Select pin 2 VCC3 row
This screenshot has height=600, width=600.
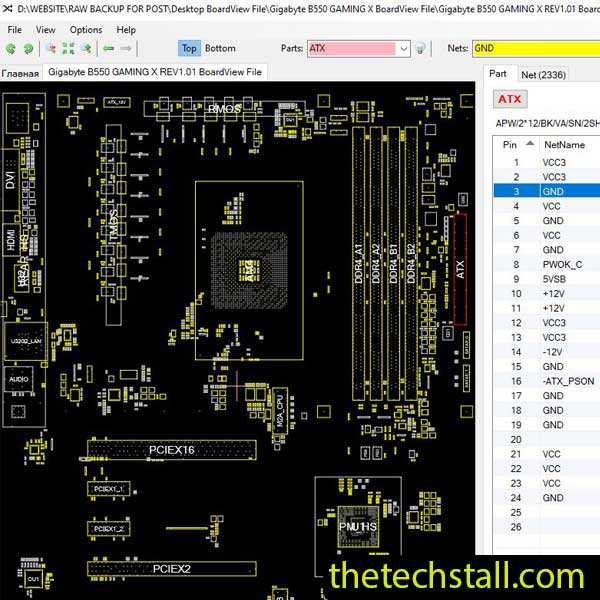point(547,177)
